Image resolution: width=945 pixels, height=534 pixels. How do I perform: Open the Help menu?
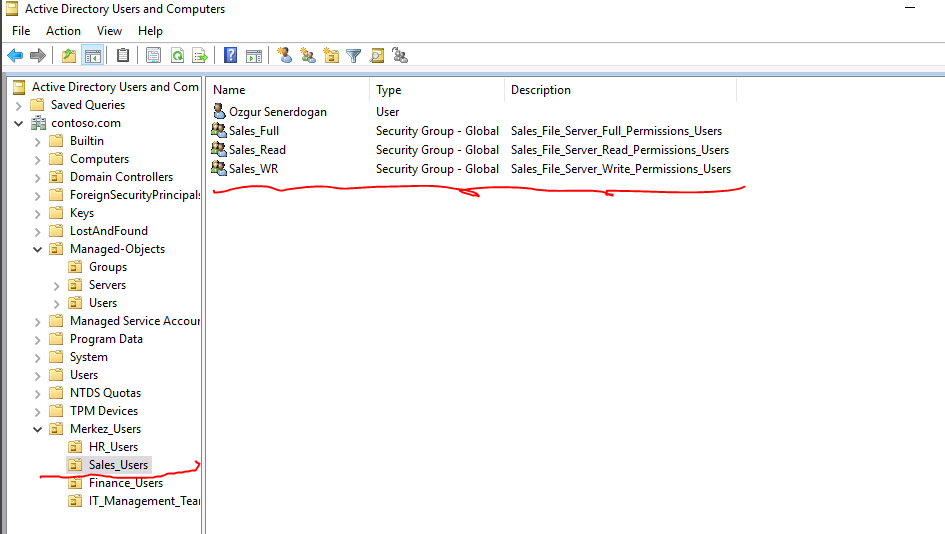click(150, 31)
